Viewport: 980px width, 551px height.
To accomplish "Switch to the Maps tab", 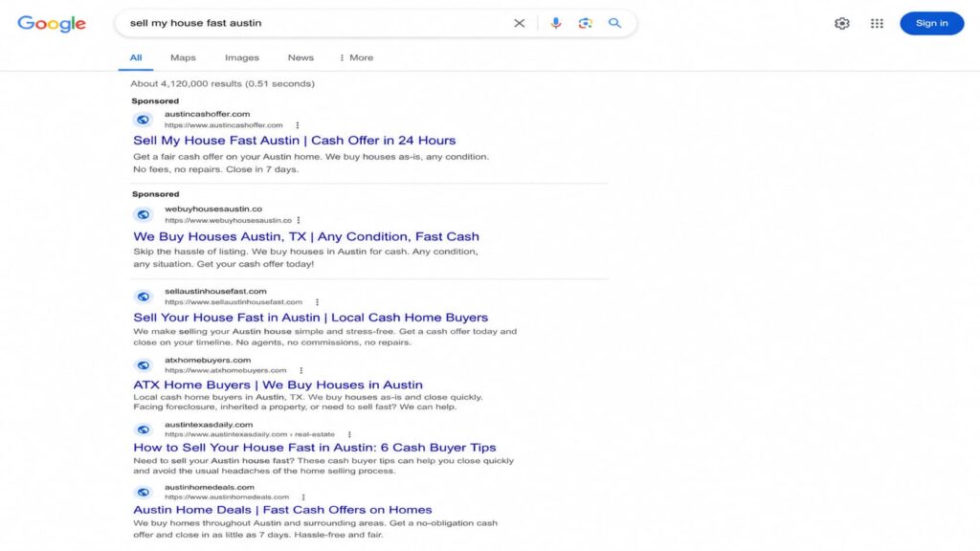I will click(183, 57).
